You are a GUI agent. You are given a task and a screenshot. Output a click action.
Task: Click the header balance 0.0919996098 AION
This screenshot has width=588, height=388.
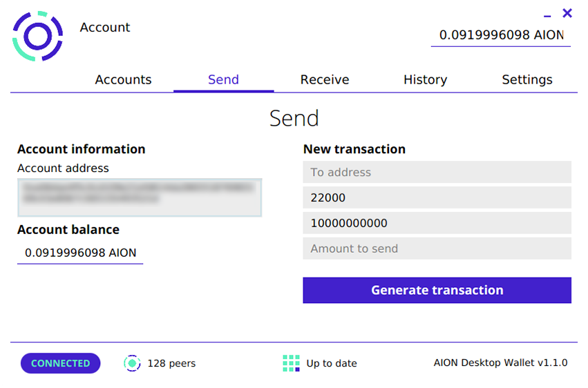click(x=501, y=35)
